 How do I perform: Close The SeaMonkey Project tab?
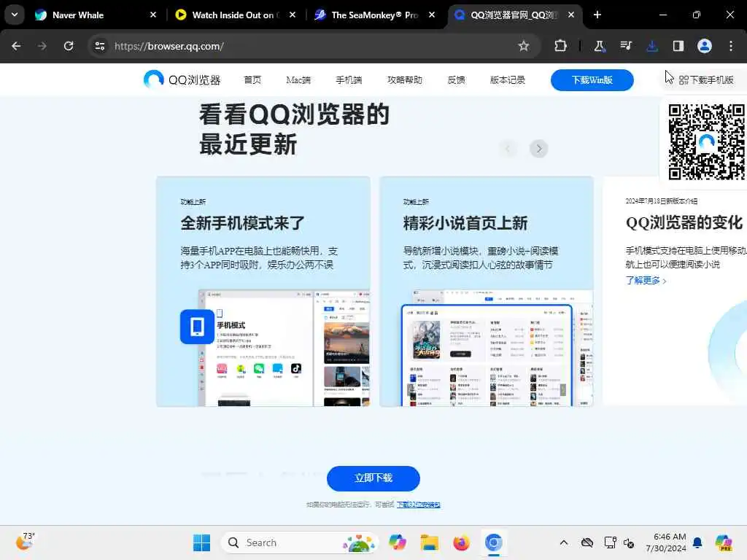point(432,15)
